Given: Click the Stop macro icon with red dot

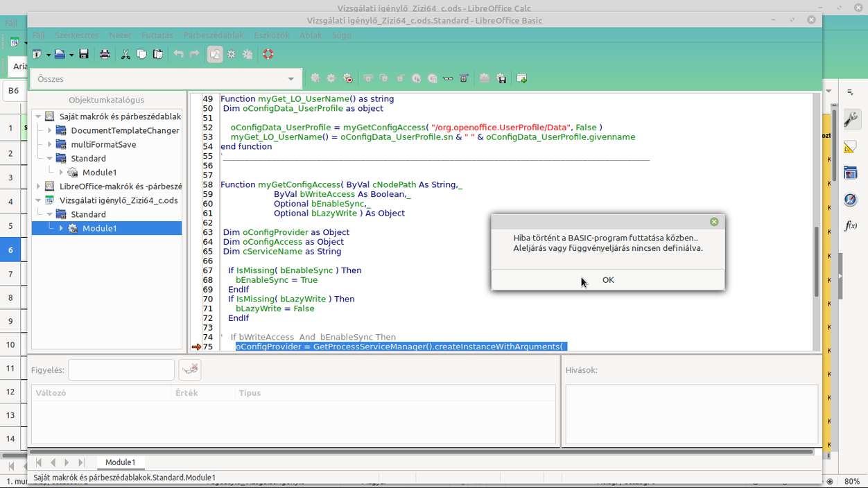Looking at the screenshot, I should coord(347,79).
